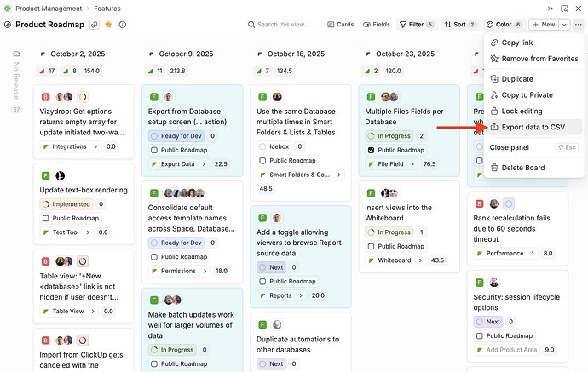Expand the Whiteboard chevron
Screen dimensions: 588x372
pos(420,260)
